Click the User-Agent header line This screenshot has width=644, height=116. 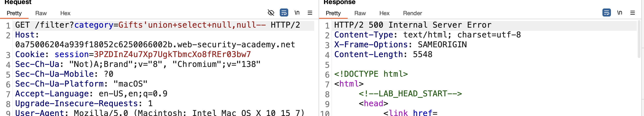click(160, 113)
